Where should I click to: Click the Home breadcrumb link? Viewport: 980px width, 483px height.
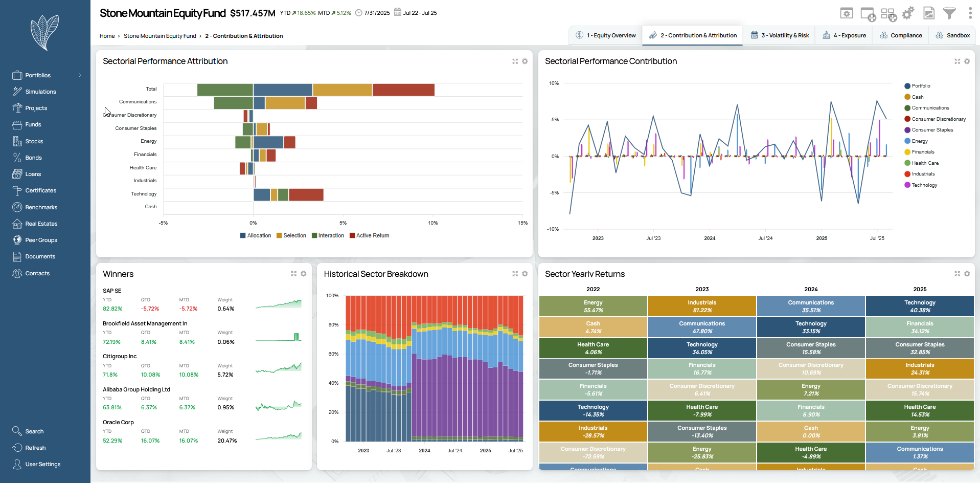click(x=107, y=36)
